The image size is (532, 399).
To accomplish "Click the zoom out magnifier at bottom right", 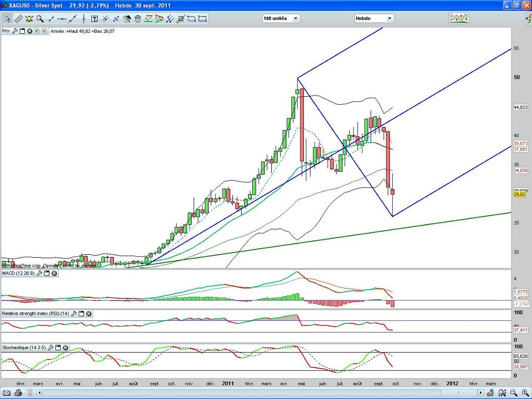I will click(x=513, y=393).
